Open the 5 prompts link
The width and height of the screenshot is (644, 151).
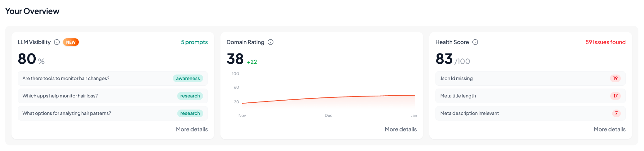[194, 42]
